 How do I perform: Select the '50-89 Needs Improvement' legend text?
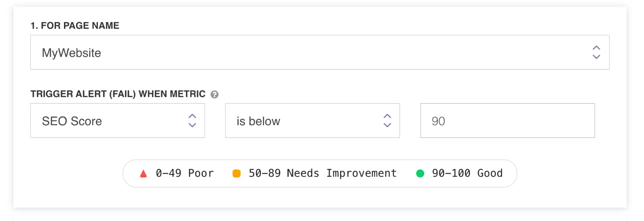coord(323,173)
